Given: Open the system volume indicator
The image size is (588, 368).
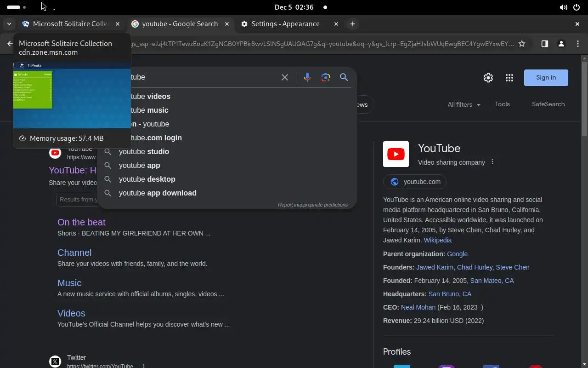Looking at the screenshot, I should 563,7.
